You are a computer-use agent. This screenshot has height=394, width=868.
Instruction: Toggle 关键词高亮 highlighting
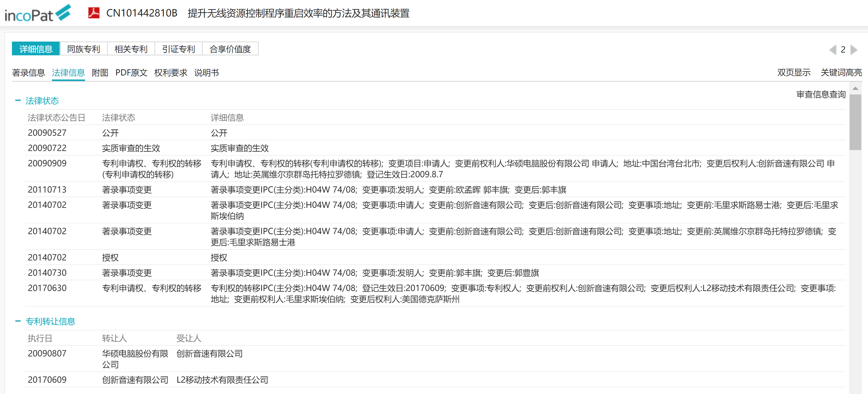point(841,72)
